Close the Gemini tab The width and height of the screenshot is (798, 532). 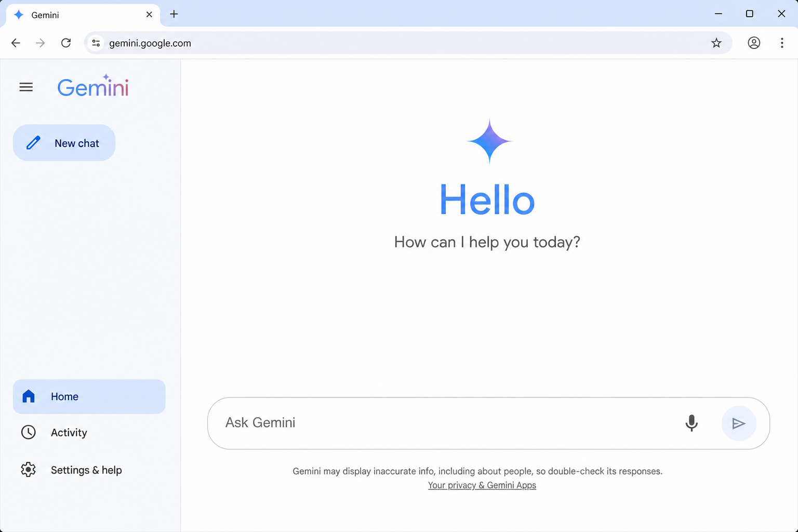(x=149, y=15)
